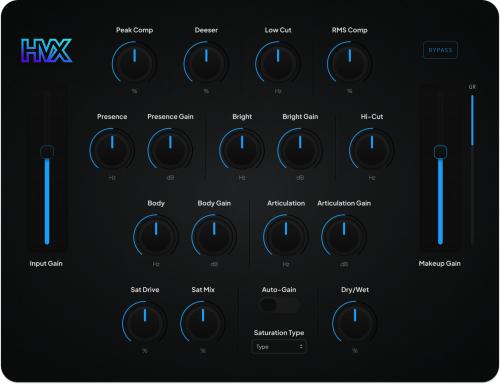Click the Articulation Gain label

click(x=344, y=203)
